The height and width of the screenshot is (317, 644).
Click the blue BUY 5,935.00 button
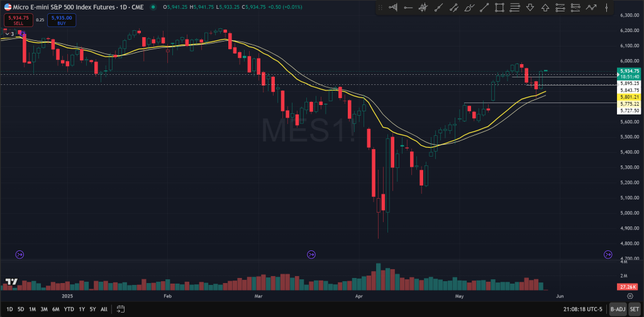61,19
